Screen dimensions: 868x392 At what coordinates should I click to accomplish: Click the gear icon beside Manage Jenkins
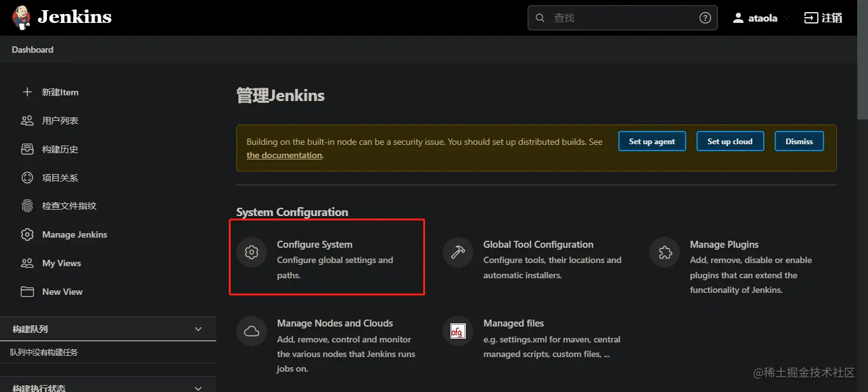[27, 234]
